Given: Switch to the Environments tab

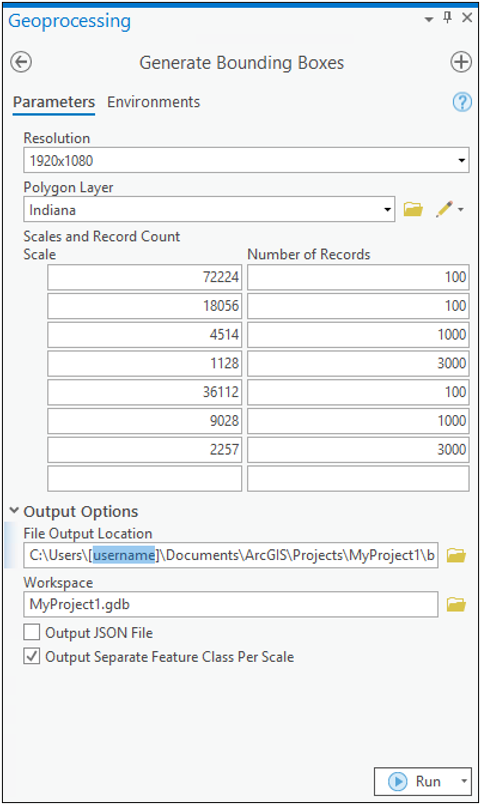Looking at the screenshot, I should (x=153, y=102).
